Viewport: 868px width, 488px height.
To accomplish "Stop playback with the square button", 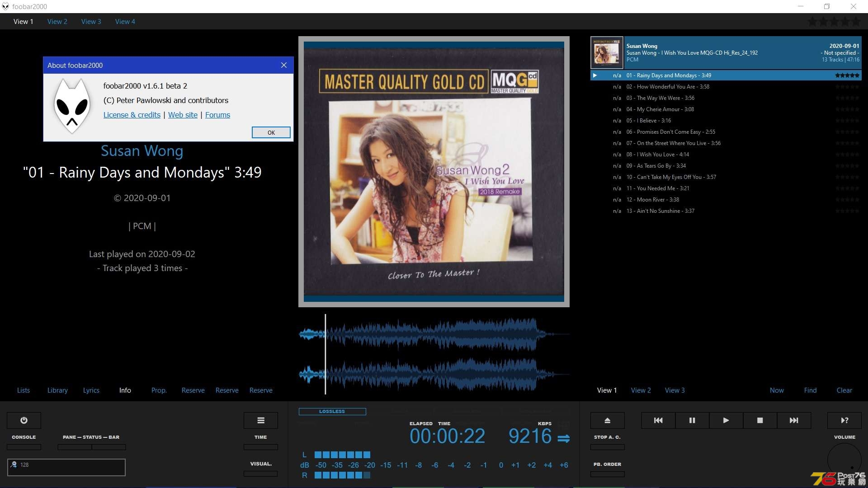I will point(760,420).
